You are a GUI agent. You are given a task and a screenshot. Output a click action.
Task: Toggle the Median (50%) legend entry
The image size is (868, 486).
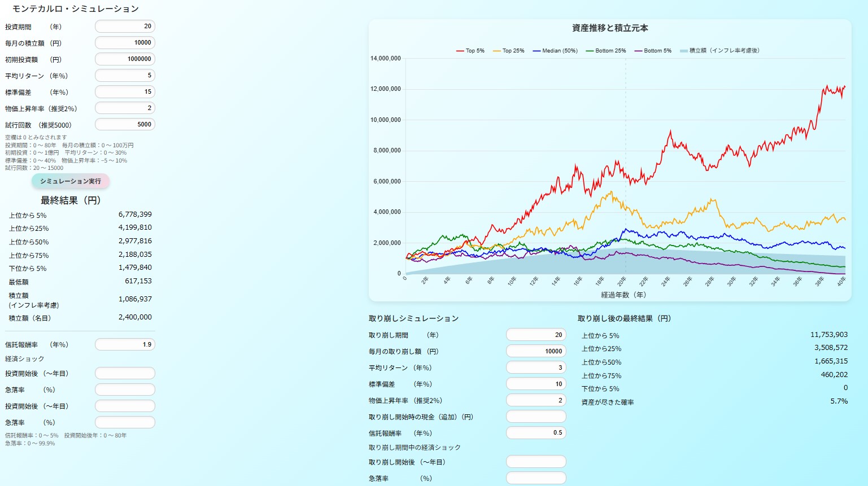point(555,51)
